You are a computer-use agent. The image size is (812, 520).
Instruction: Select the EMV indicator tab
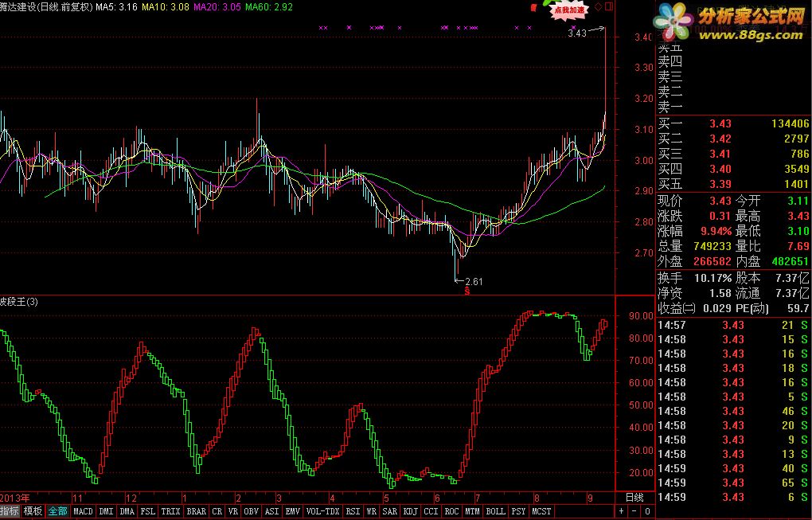point(293,511)
